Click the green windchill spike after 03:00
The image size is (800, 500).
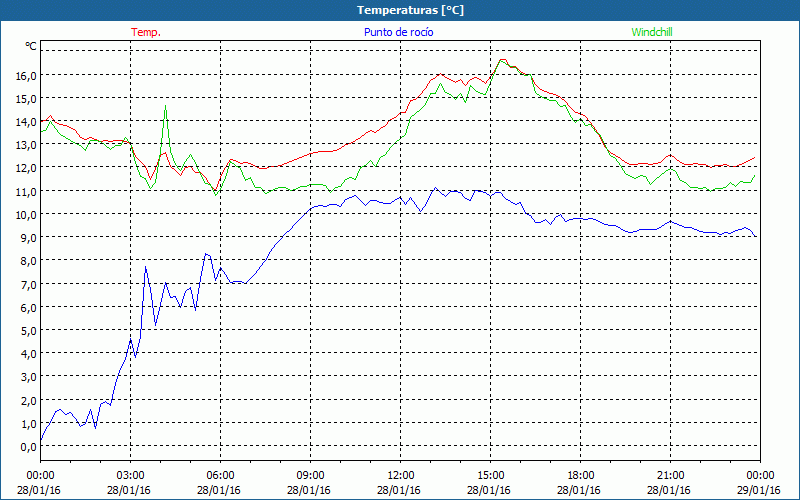[166, 106]
